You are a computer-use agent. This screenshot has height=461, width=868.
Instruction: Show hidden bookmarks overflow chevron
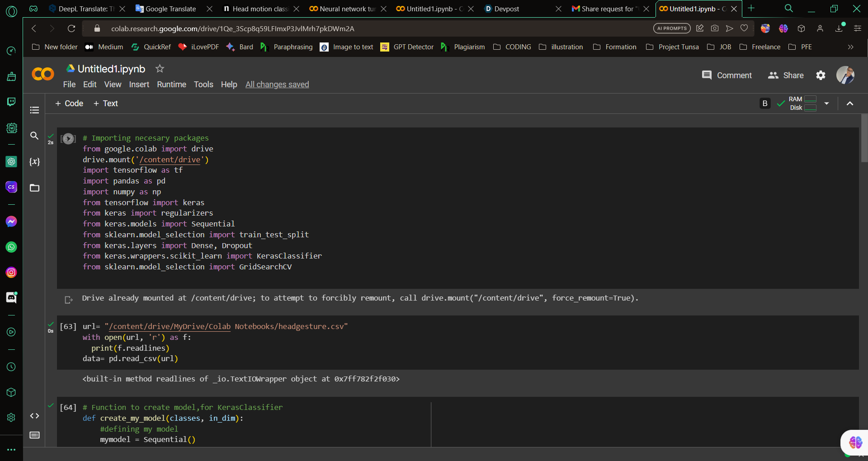850,47
